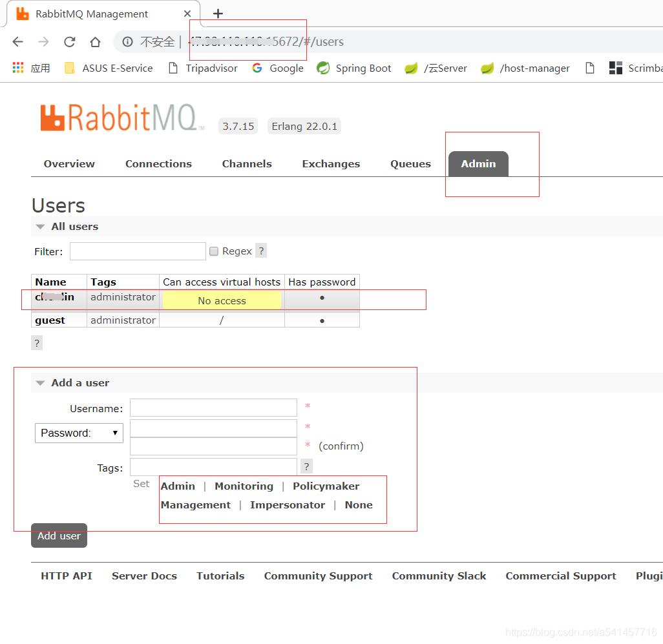Open the help question mark below users table
Image resolution: width=663 pixels, height=644 pixels.
point(37,343)
